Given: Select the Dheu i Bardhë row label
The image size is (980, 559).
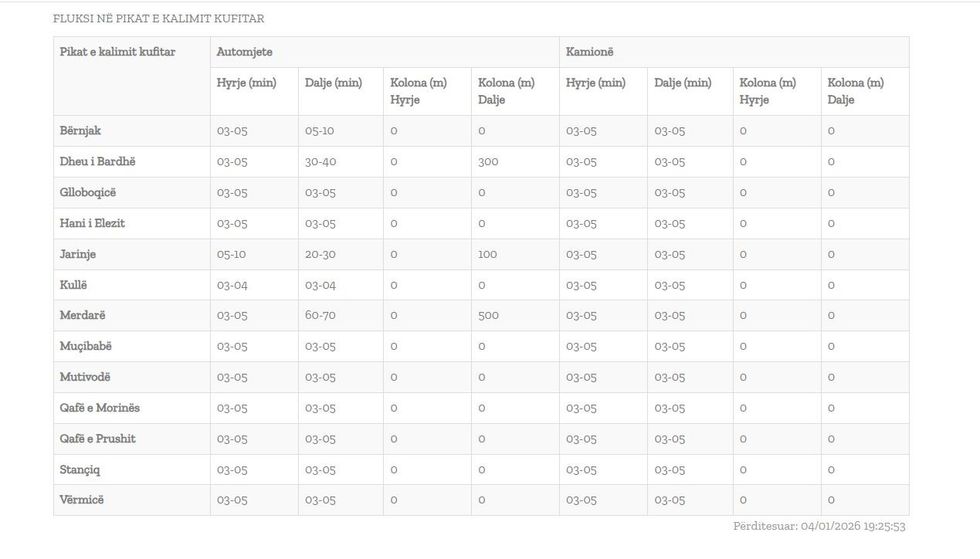Looking at the screenshot, I should (x=97, y=162).
